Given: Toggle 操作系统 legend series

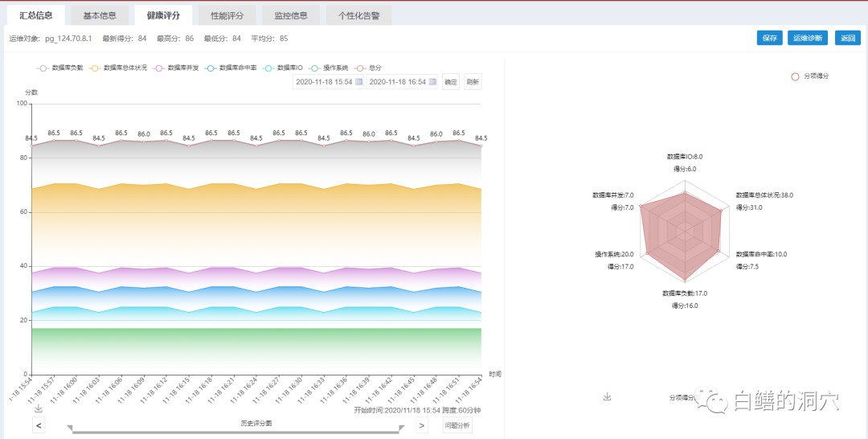Looking at the screenshot, I should [329, 68].
